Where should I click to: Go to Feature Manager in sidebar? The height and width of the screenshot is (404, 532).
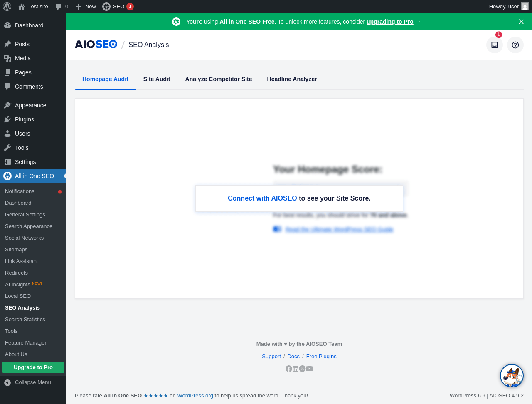pyautogui.click(x=33, y=343)
